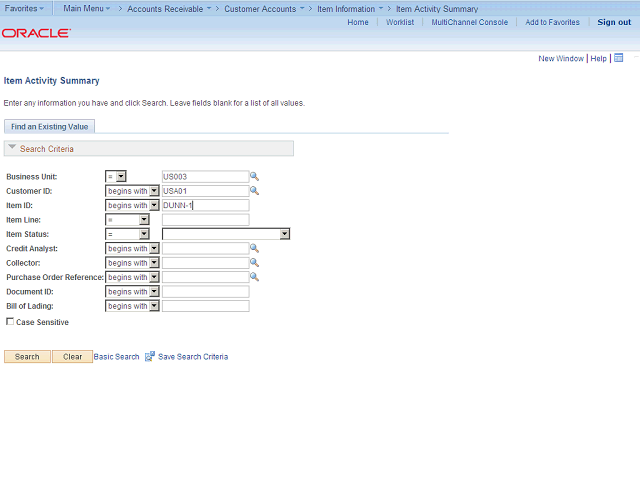Click the Oracle logo

coord(36,33)
